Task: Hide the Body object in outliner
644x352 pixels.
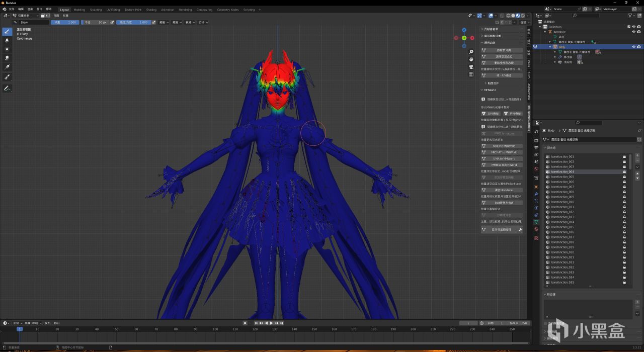Action: (633, 47)
